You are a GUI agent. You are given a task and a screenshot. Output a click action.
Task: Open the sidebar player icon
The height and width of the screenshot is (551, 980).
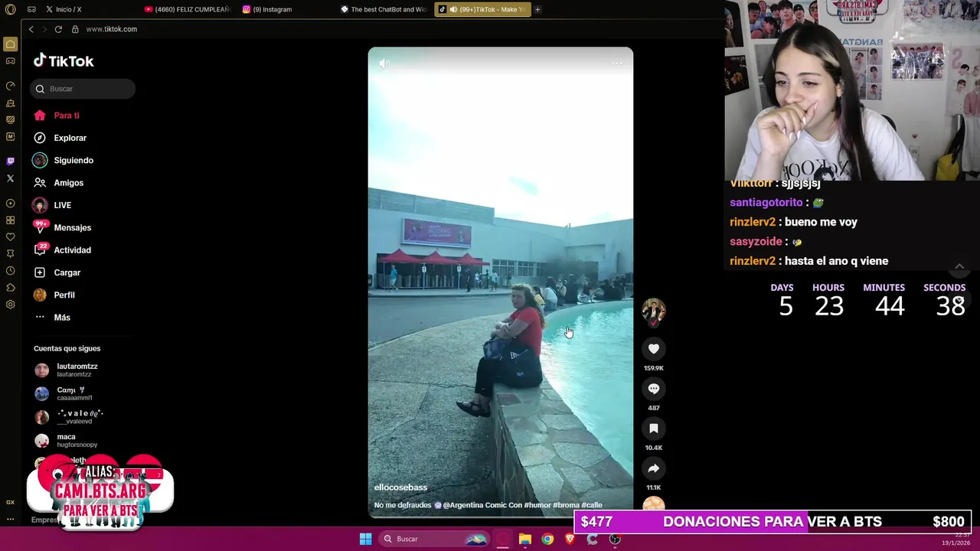point(10,204)
